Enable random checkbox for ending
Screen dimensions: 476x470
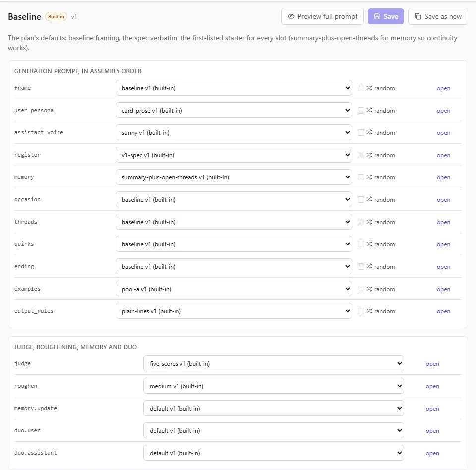[361, 267]
